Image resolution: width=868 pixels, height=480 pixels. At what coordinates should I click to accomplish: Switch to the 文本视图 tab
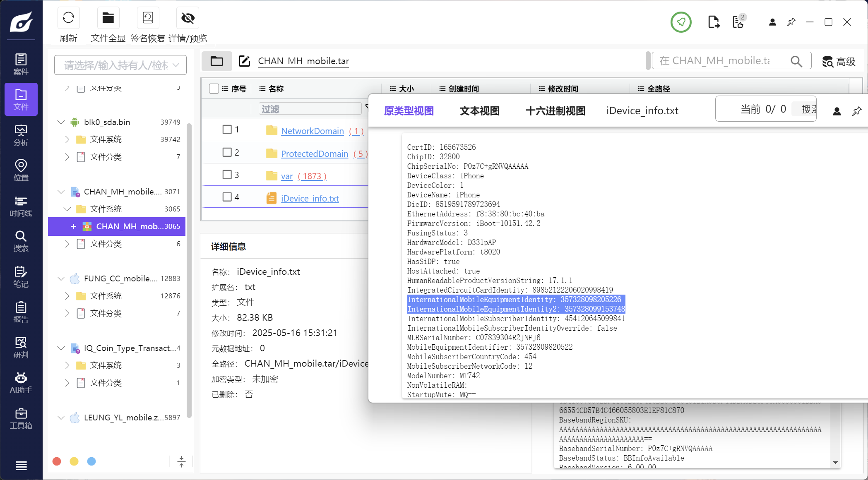click(480, 111)
